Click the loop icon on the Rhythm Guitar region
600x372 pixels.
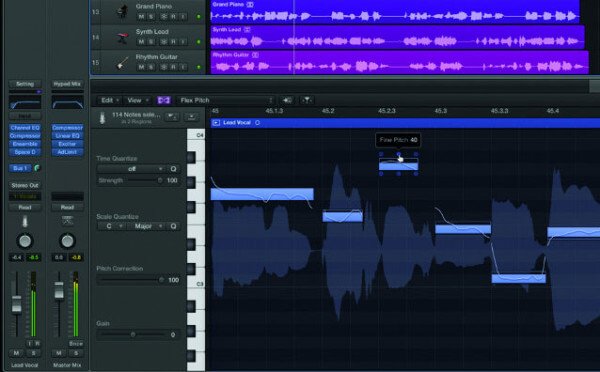click(x=255, y=55)
